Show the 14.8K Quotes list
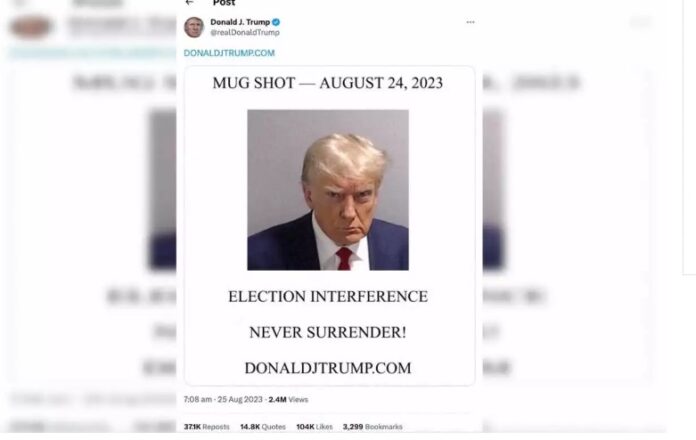 pyautogui.click(x=263, y=427)
